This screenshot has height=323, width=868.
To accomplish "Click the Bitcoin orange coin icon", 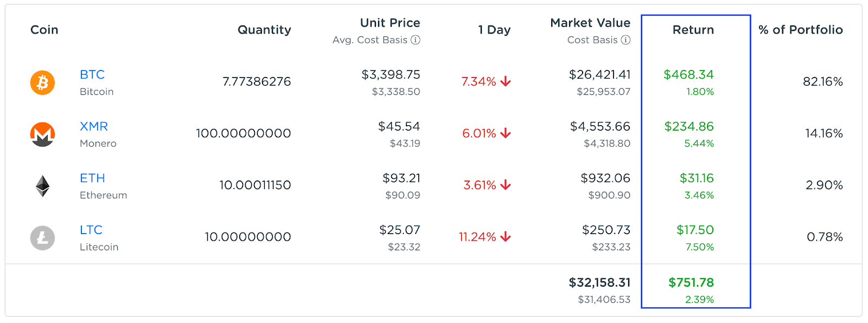I will (42, 82).
